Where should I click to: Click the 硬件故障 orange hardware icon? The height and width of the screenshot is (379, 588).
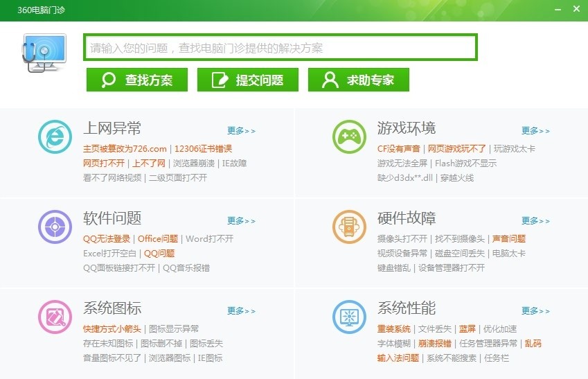(349, 227)
